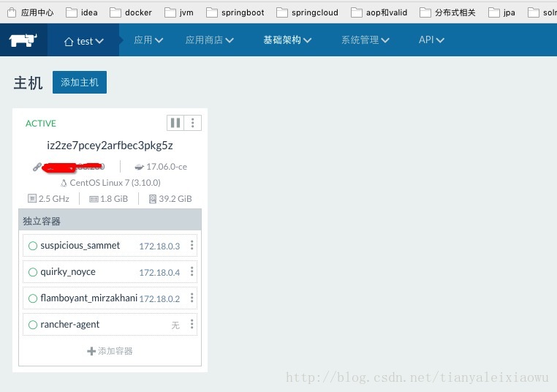
Task: Click the 2.5 GHz CPU icon
Action: [32, 198]
